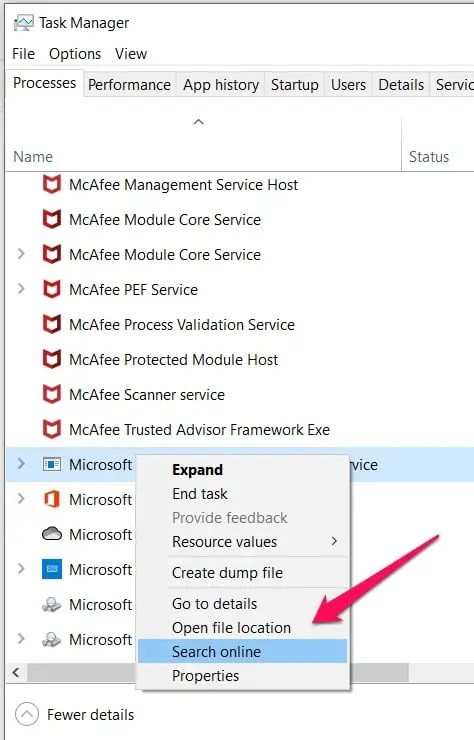Screen dimensions: 474x740
Task: Click the McAfee Trusted Advisor Framework Exe icon
Action: coord(51,429)
